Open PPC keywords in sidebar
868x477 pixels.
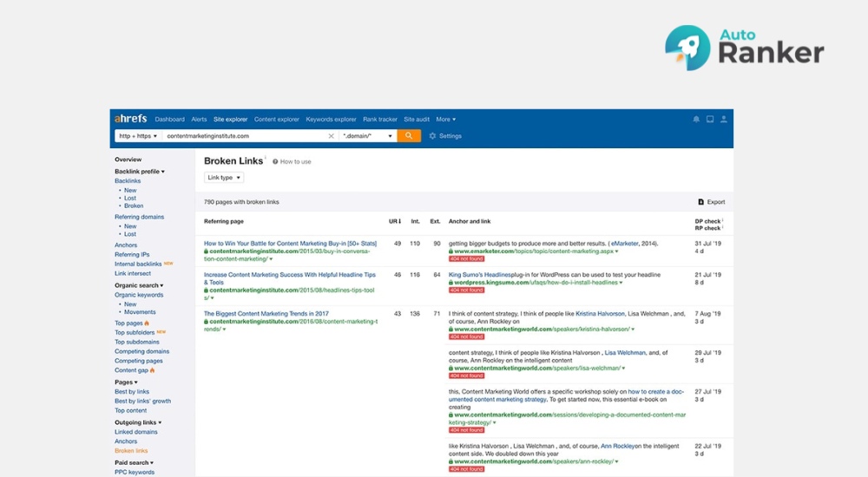(x=135, y=473)
